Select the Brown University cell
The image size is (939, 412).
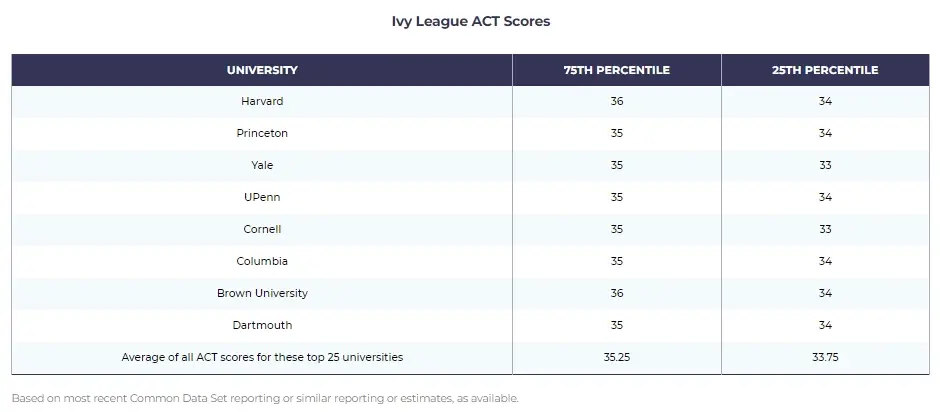(x=262, y=294)
